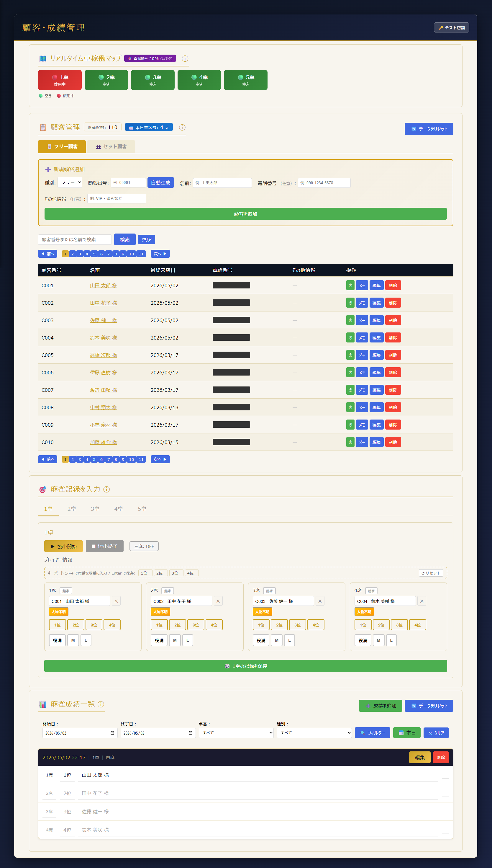
Task: Open calendar picker for 終了日
Action: coord(190,733)
